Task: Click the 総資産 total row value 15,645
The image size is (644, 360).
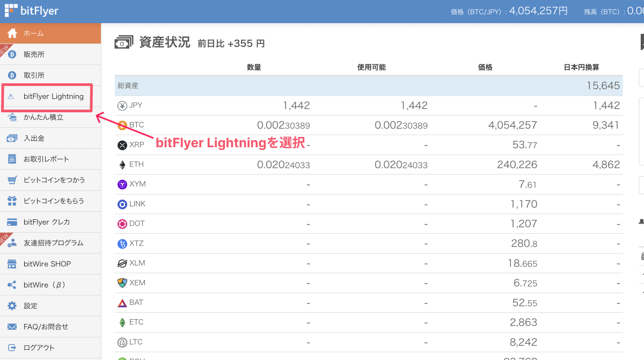Action: (603, 85)
